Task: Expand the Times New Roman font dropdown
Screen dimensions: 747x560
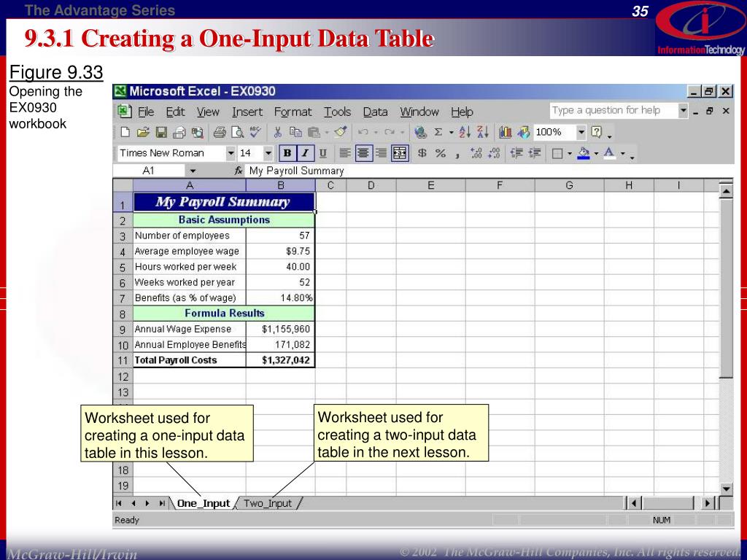Action: [231, 153]
